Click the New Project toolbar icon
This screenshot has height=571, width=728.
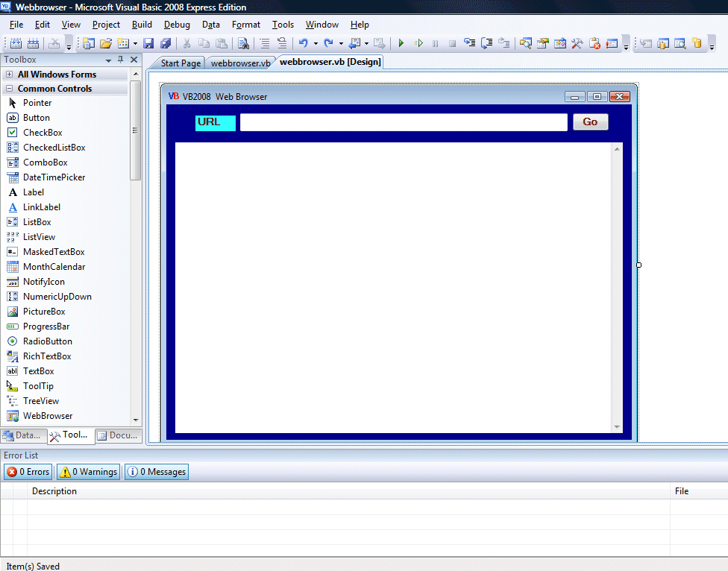[x=89, y=42]
